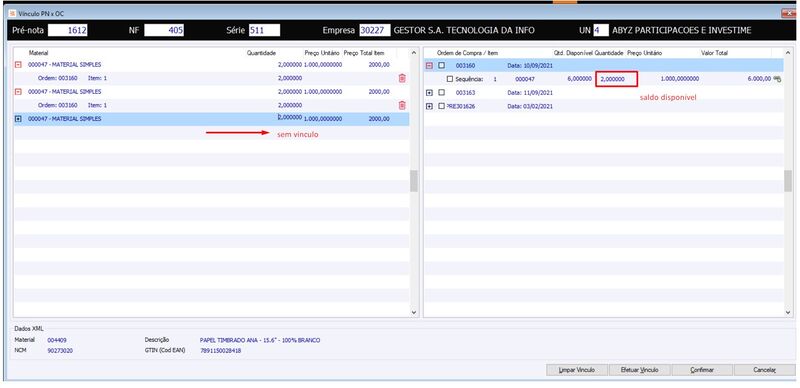The width and height of the screenshot is (800, 388).
Task: Expand purchase order ?RE301626
Action: pos(429,106)
